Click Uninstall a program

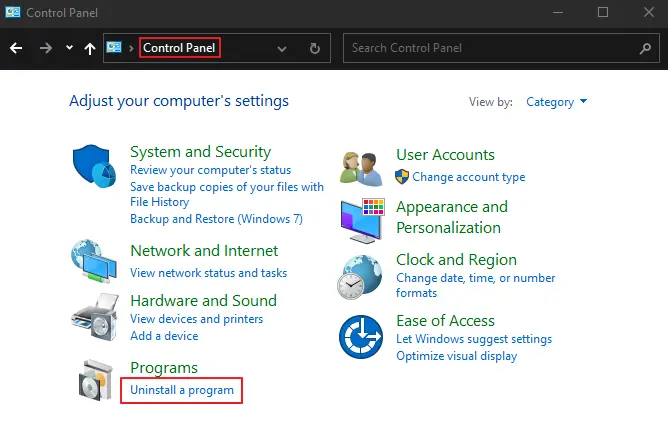[x=182, y=390]
